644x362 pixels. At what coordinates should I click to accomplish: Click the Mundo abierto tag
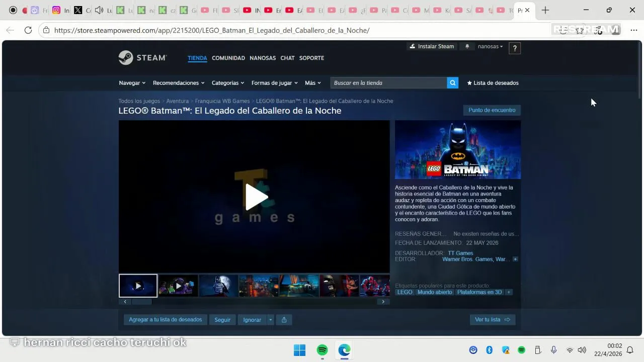435,292
